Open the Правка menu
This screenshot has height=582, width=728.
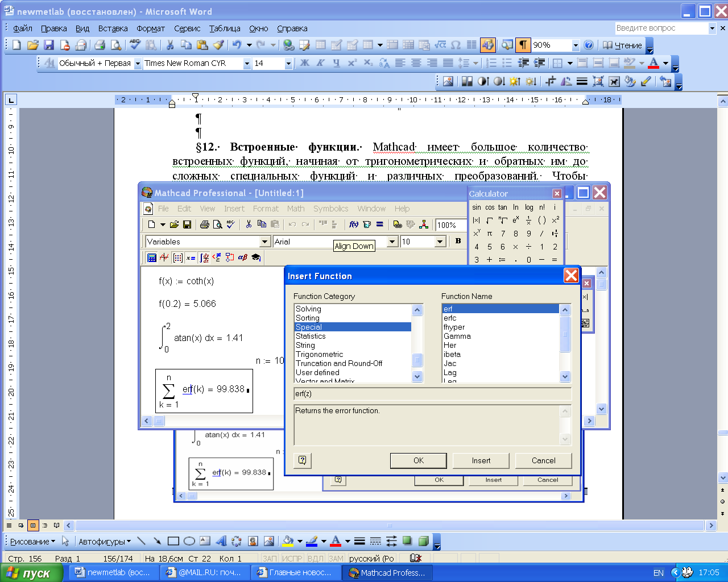53,28
